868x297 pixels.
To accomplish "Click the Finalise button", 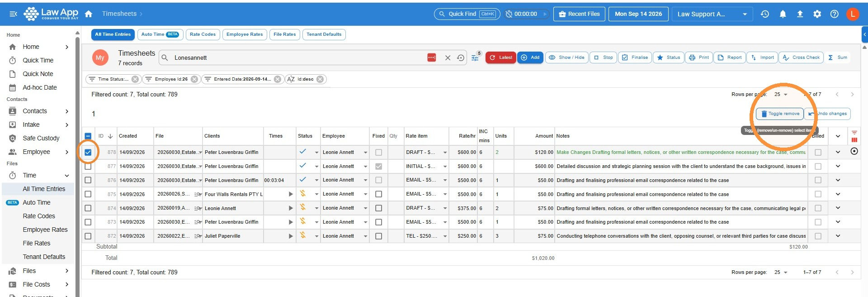I will (635, 57).
